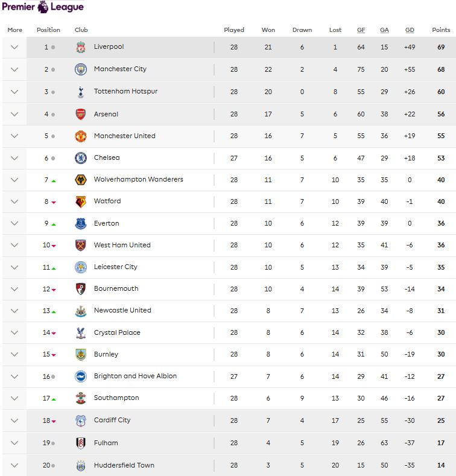Click the GF column header

pyautogui.click(x=361, y=30)
